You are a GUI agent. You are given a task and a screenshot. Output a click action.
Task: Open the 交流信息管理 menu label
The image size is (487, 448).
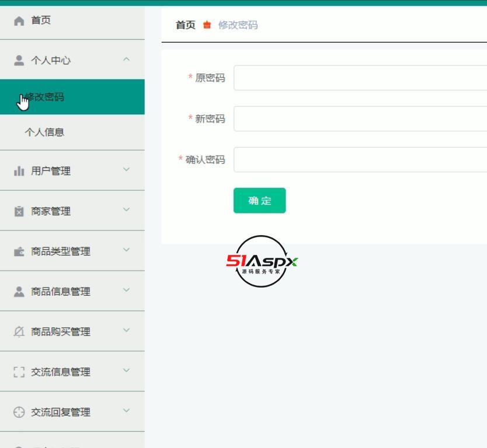pos(61,372)
